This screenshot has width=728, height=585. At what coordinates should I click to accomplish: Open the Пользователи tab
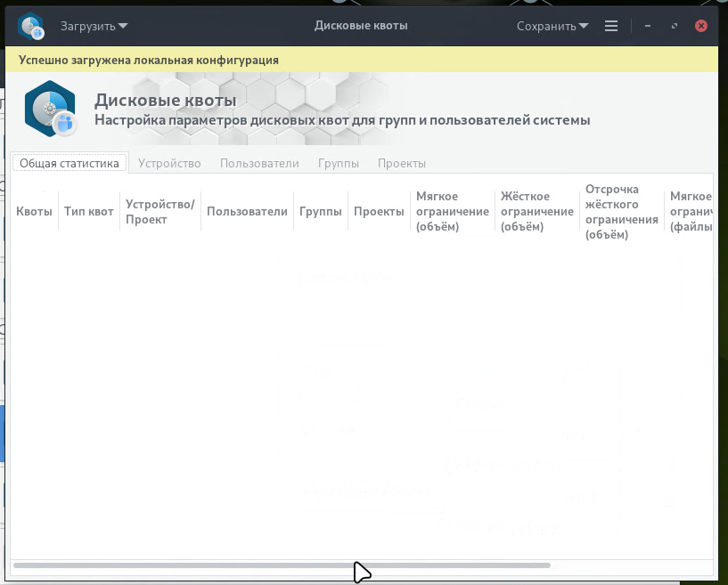(x=259, y=163)
